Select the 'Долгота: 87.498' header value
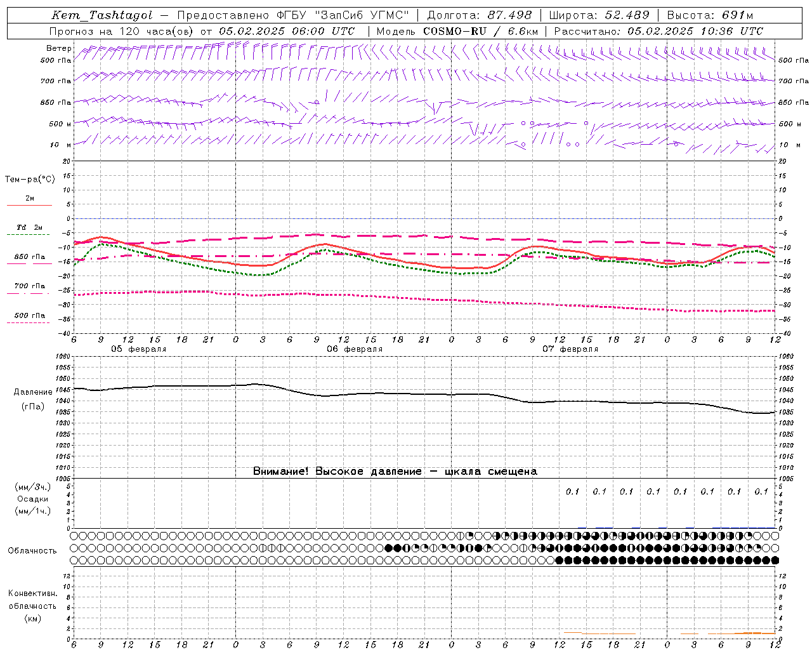 click(480, 15)
